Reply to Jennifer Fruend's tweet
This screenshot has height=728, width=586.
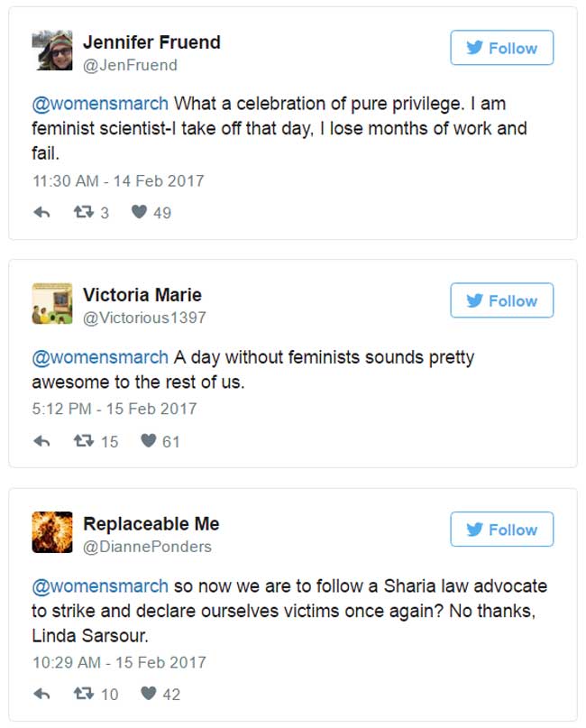point(41,213)
